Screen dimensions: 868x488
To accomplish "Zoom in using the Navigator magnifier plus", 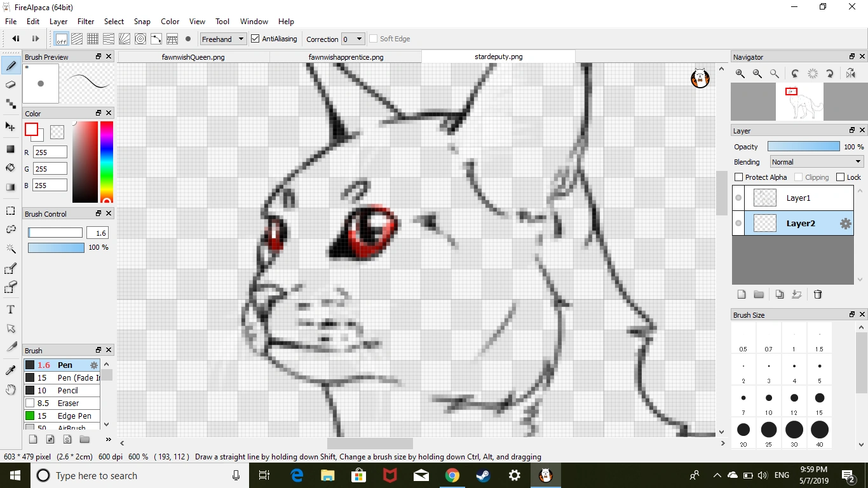I will click(x=740, y=74).
